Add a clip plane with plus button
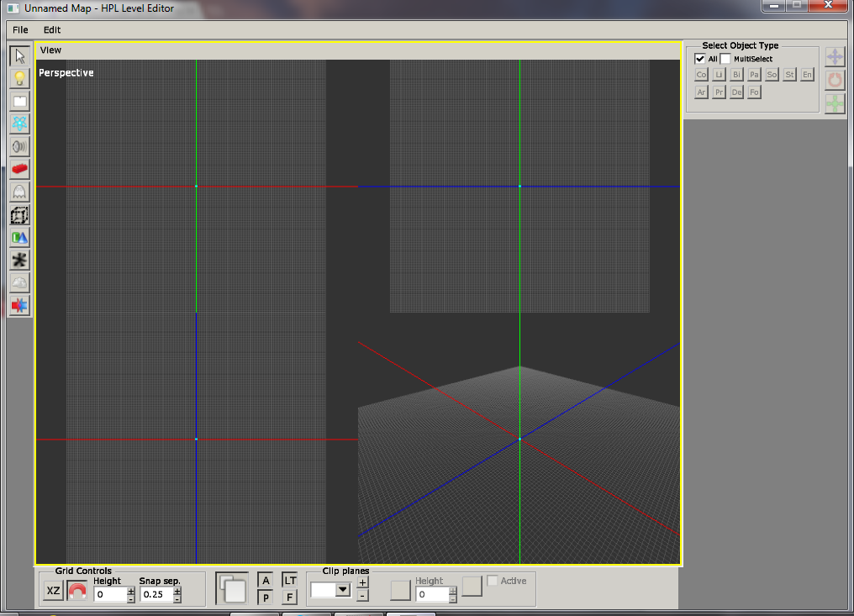This screenshot has height=616, width=854. pos(363,582)
